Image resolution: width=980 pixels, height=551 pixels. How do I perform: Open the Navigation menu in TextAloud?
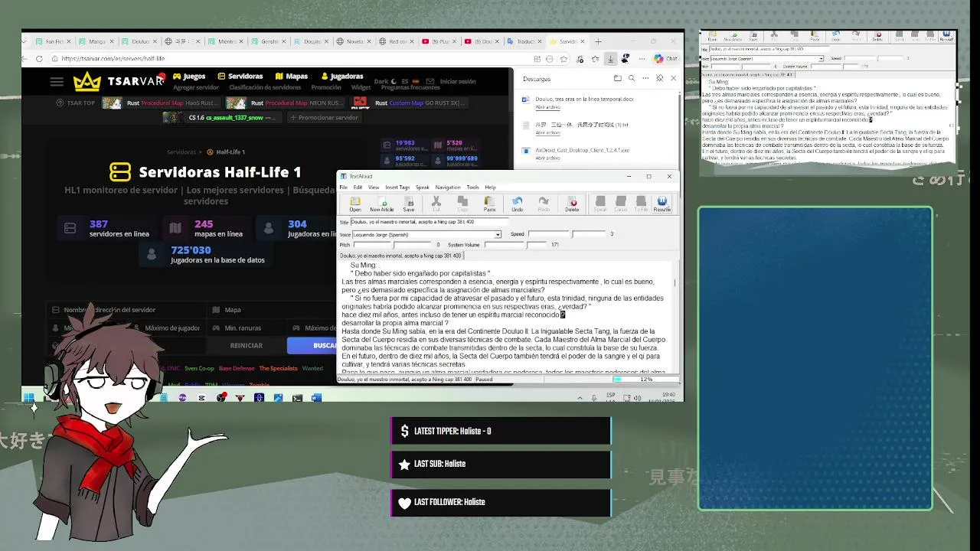448,187
